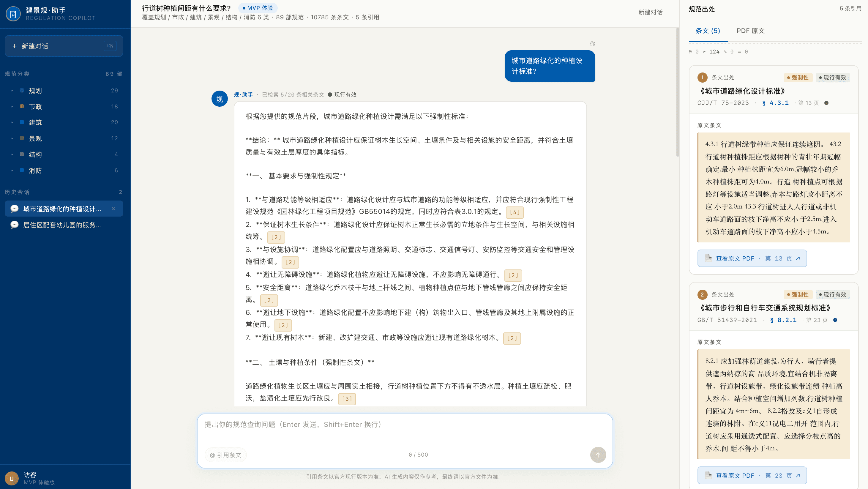
Task: Expand the 建筑 category
Action: point(12,122)
